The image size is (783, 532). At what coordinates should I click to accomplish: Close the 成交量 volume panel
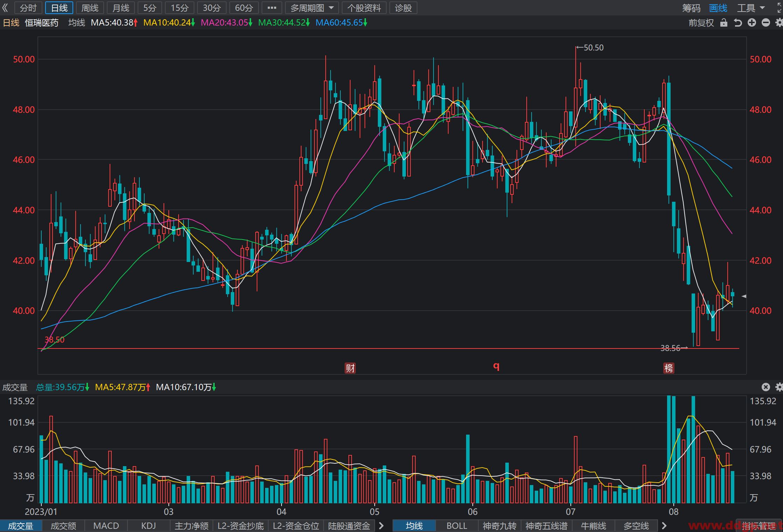coord(766,387)
